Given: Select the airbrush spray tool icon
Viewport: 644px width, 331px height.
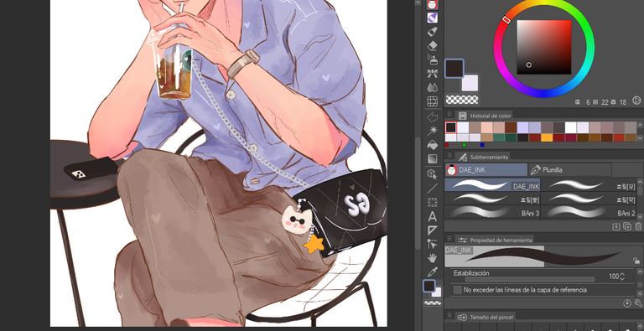Looking at the screenshot, I should 432,59.
